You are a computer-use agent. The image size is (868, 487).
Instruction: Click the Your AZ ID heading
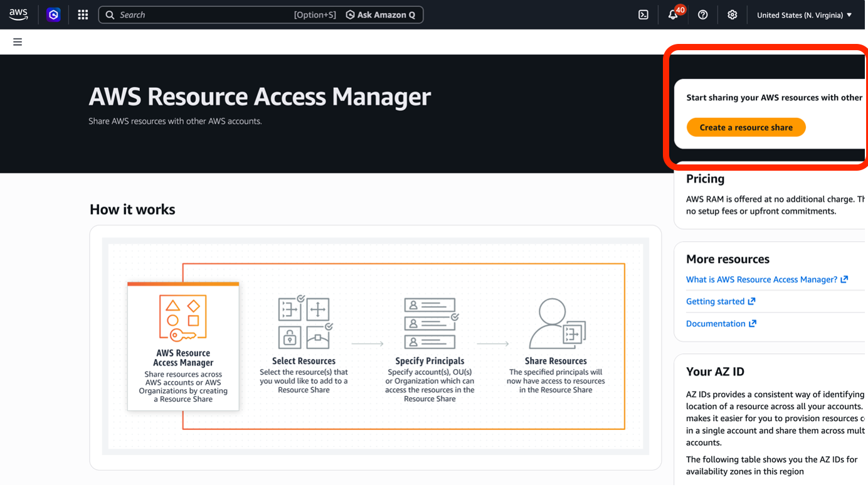click(715, 372)
